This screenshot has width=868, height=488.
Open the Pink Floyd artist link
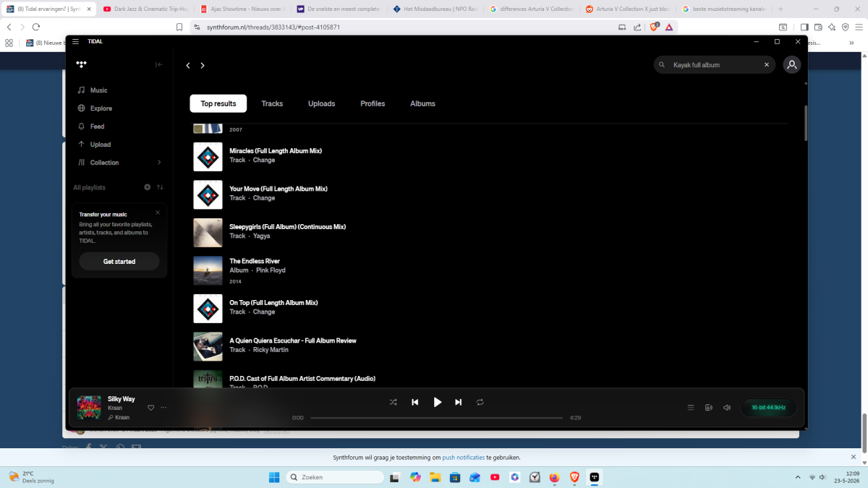pos(271,270)
